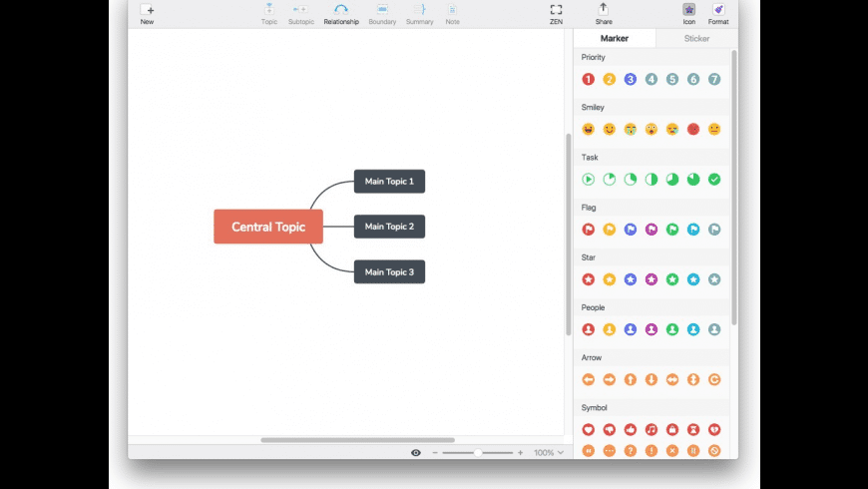Add the down arrow marker
This screenshot has width=868, height=489.
(651, 379)
